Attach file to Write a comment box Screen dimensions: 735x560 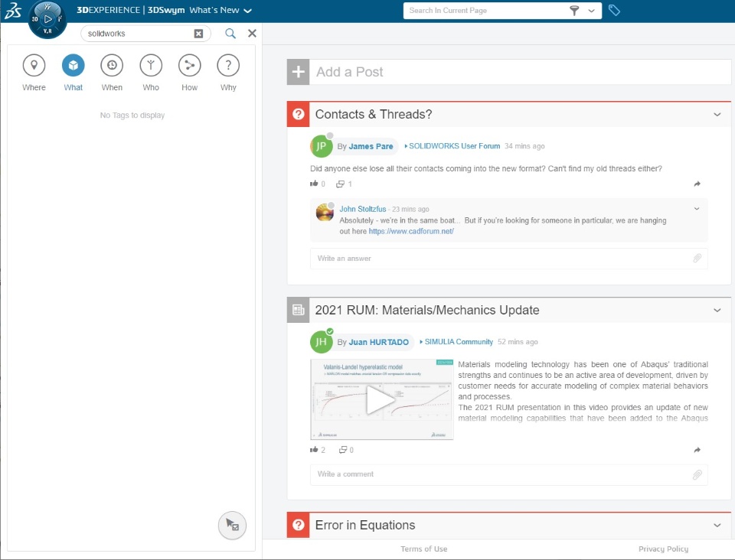pos(697,475)
